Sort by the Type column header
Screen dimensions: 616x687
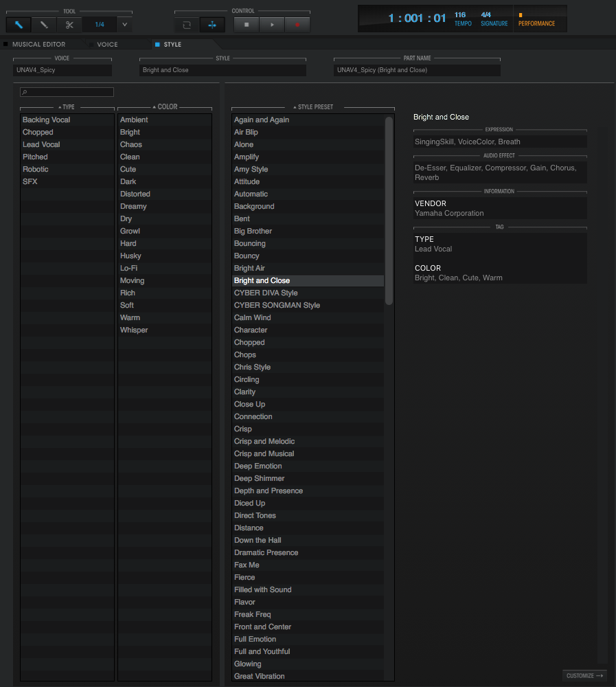coord(67,107)
